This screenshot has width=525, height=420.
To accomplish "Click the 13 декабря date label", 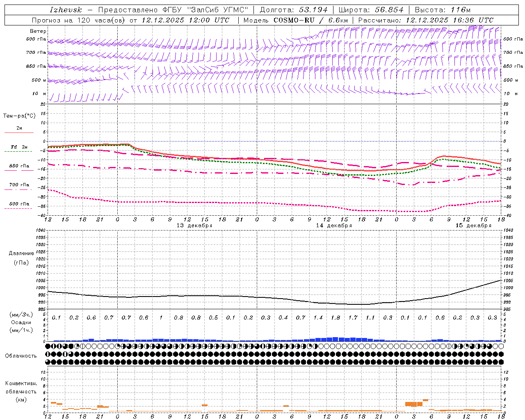I will tap(194, 226).
